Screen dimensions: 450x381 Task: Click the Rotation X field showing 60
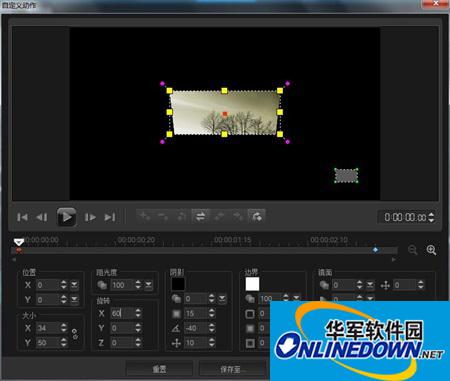[122, 313]
